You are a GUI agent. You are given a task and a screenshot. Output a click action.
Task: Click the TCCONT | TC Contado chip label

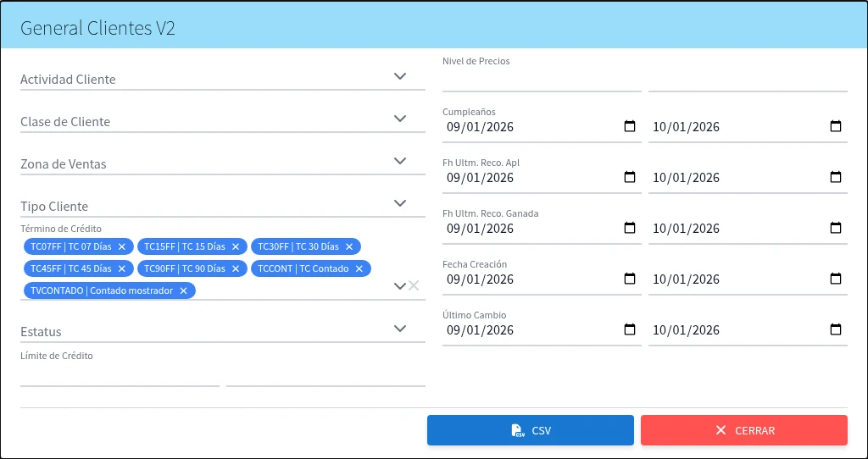[303, 268]
